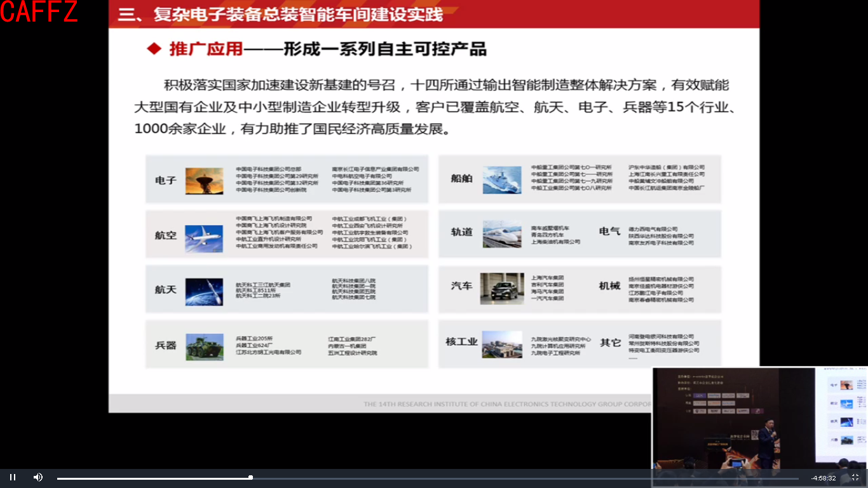The image size is (868, 488).
Task: Click the CAFFZ watermark text
Action: click(x=40, y=10)
